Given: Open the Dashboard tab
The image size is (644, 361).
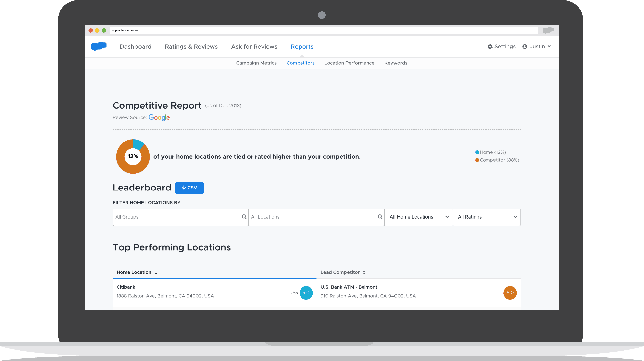Looking at the screenshot, I should point(135,47).
